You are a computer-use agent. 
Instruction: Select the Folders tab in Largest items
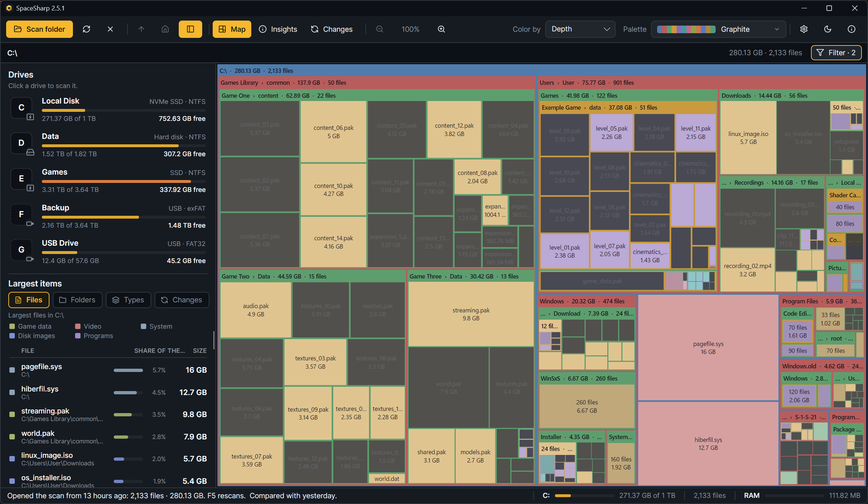pyautogui.click(x=78, y=300)
